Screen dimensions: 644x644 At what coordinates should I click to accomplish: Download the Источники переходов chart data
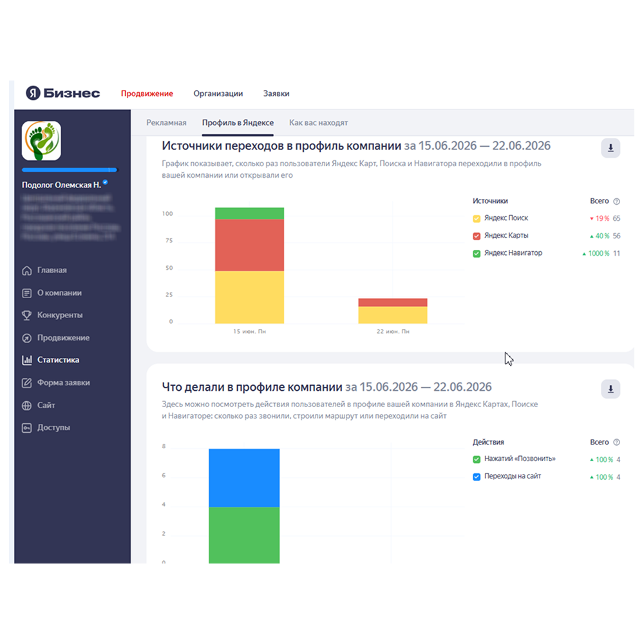tap(611, 148)
